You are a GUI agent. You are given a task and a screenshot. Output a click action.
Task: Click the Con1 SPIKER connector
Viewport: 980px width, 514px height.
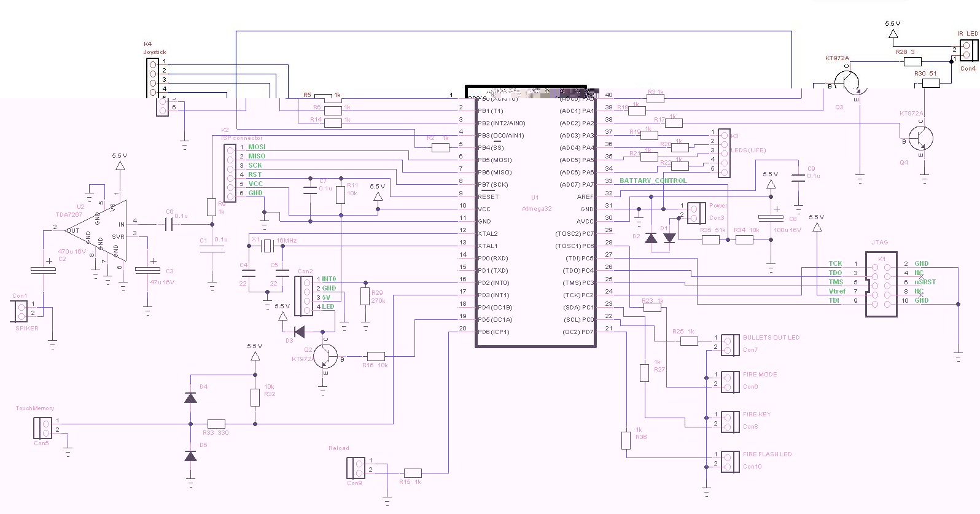click(19, 311)
